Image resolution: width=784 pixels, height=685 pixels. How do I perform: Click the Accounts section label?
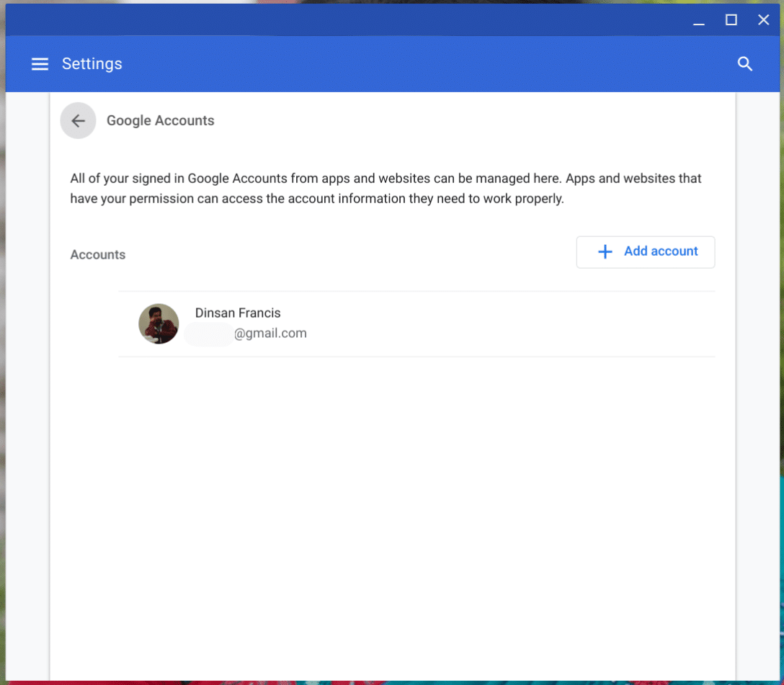coord(97,254)
